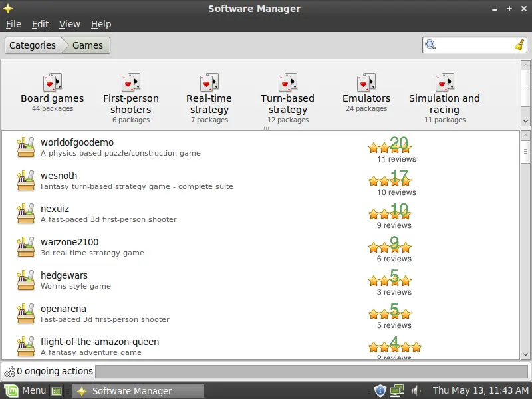Viewport: 532px width, 399px height.
Task: Open the Mint Menu button
Action: (x=25, y=390)
